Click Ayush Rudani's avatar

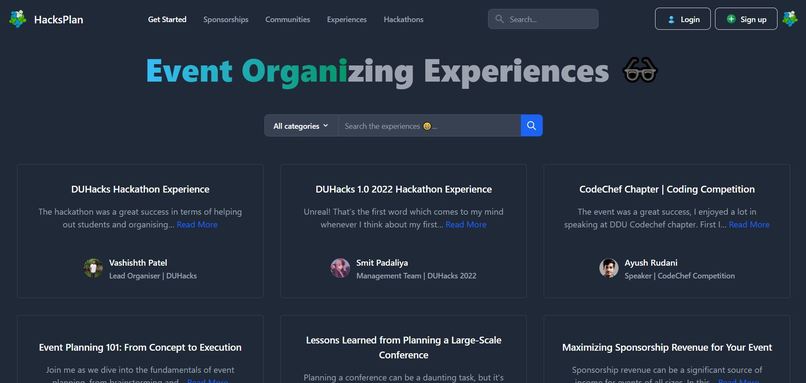(609, 268)
